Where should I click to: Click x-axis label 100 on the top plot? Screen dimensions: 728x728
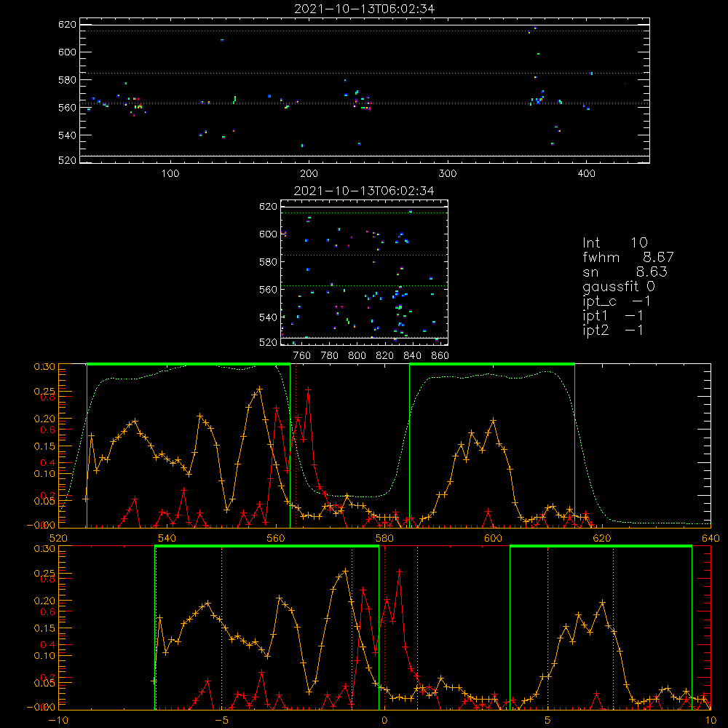click(x=170, y=174)
